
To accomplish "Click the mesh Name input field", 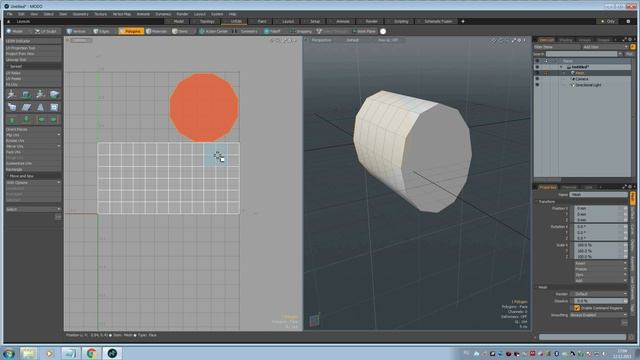I will tap(598, 195).
